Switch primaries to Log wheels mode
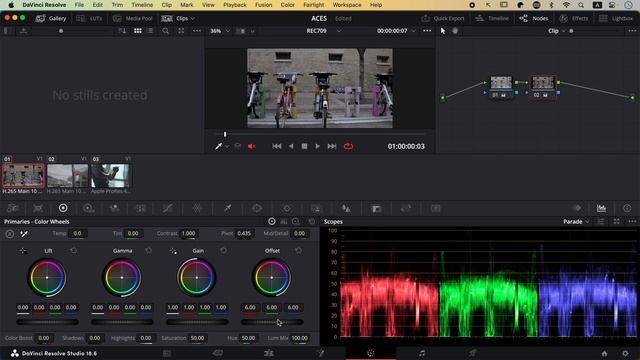 click(296, 221)
